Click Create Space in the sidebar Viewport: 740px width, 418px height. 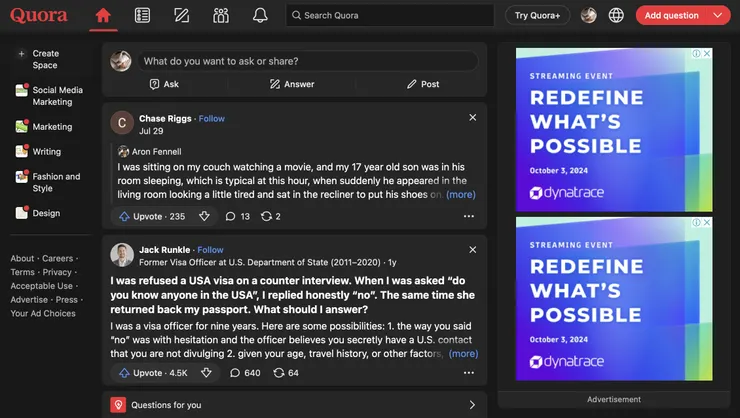(x=45, y=59)
